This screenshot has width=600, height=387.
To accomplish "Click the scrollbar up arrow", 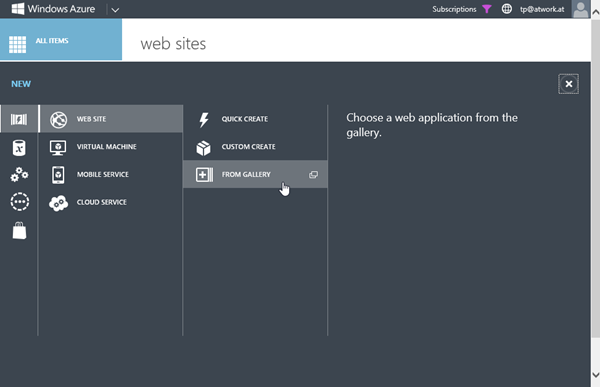I will (x=595, y=12).
